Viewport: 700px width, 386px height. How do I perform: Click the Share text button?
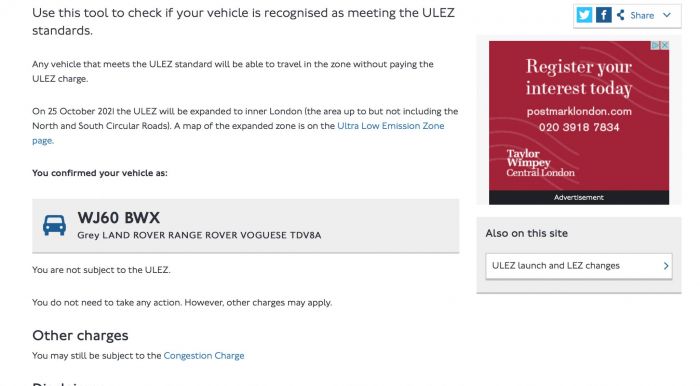tap(642, 16)
